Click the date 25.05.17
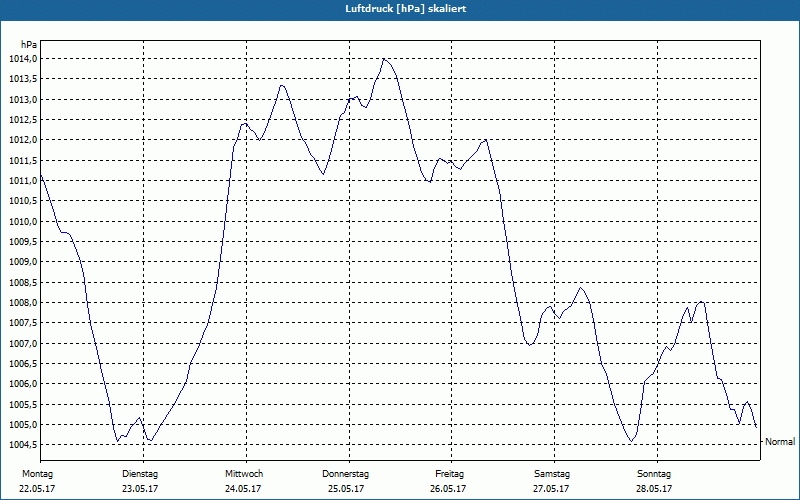 click(346, 489)
